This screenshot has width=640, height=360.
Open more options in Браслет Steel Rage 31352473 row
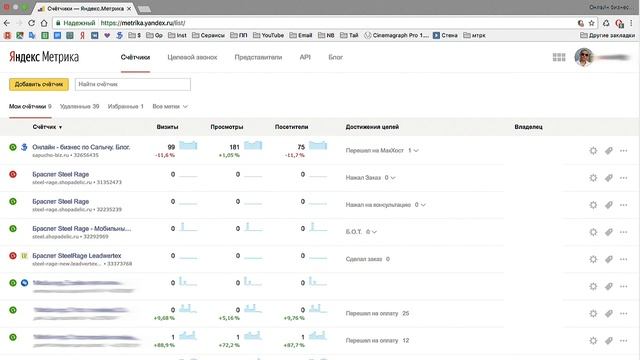(x=623, y=178)
